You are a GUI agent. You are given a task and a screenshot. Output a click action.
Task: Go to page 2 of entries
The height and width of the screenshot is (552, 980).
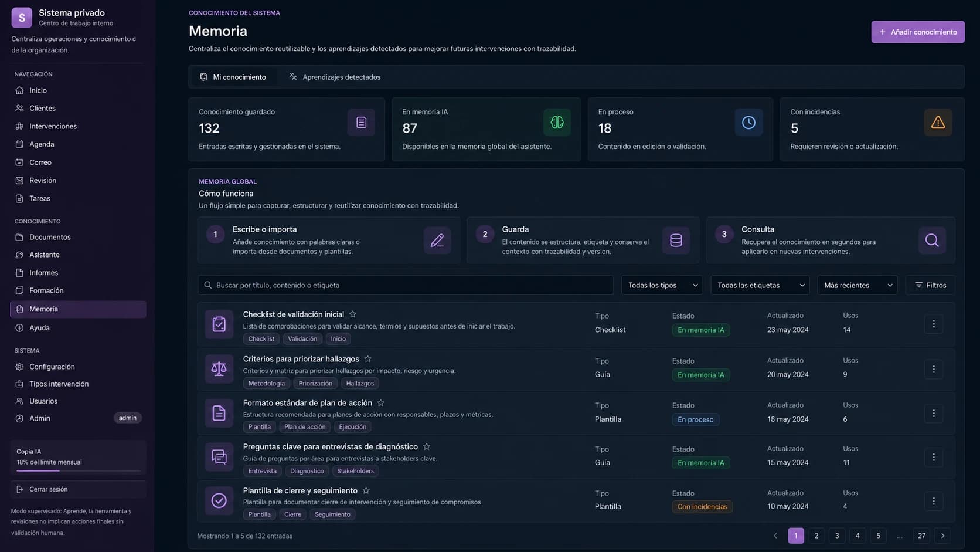point(816,536)
